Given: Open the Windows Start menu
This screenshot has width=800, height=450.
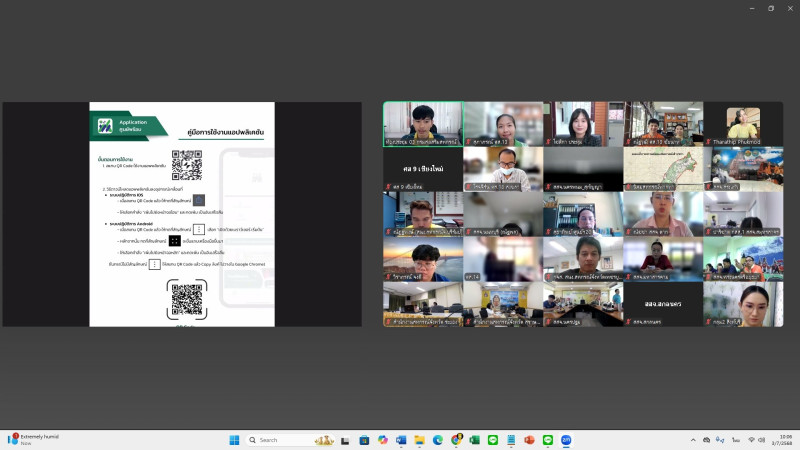Looking at the screenshot, I should pos(234,440).
